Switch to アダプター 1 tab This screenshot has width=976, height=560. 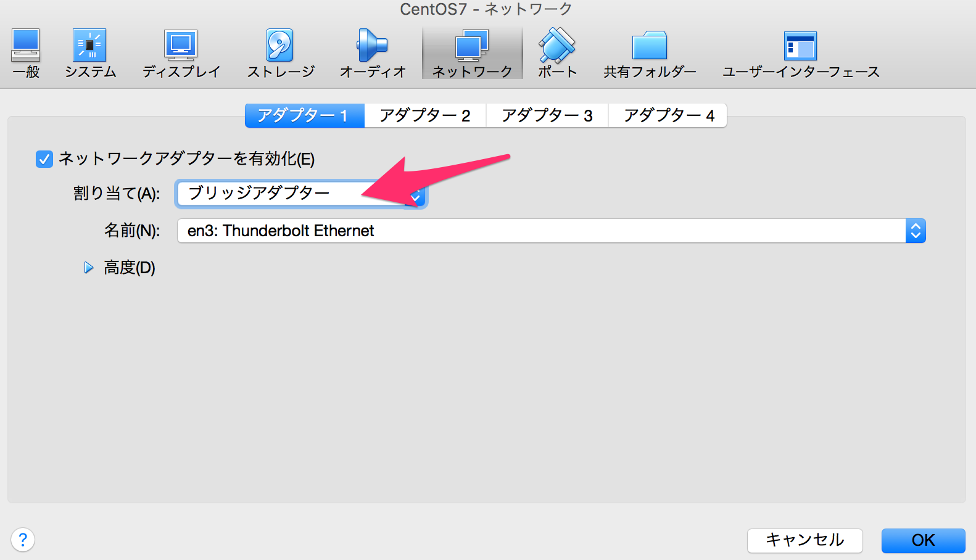(305, 115)
